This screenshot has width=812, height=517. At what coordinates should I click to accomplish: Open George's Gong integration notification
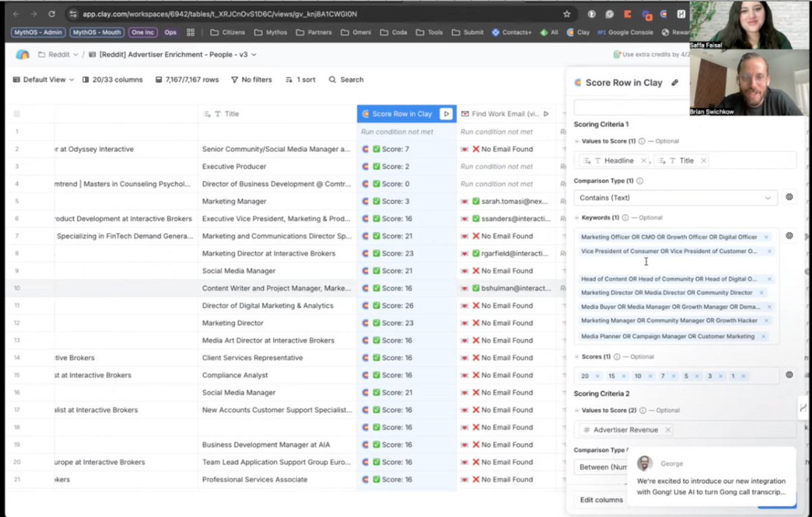[x=711, y=477]
